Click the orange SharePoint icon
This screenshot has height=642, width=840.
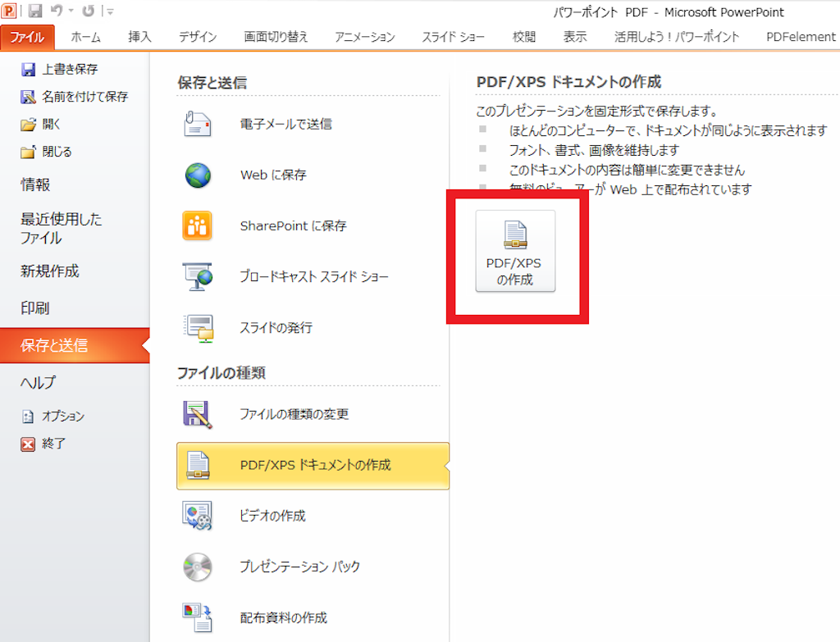coord(197,225)
